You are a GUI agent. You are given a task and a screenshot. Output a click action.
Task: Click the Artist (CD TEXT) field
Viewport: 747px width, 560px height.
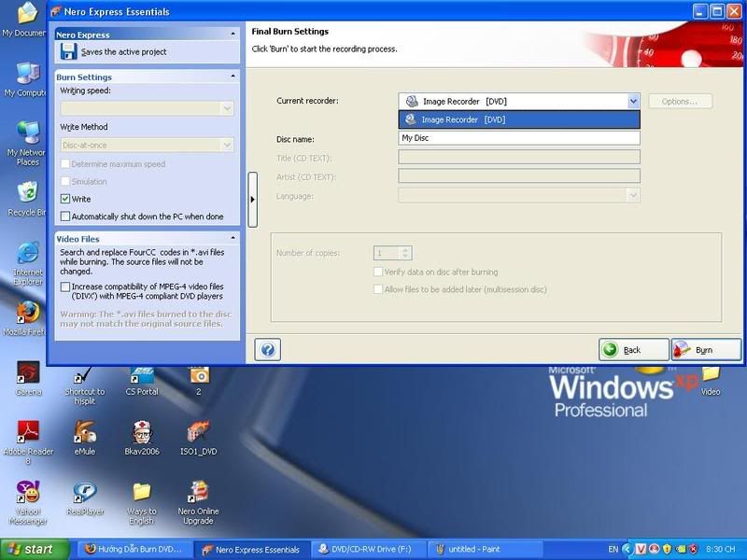[x=519, y=176]
